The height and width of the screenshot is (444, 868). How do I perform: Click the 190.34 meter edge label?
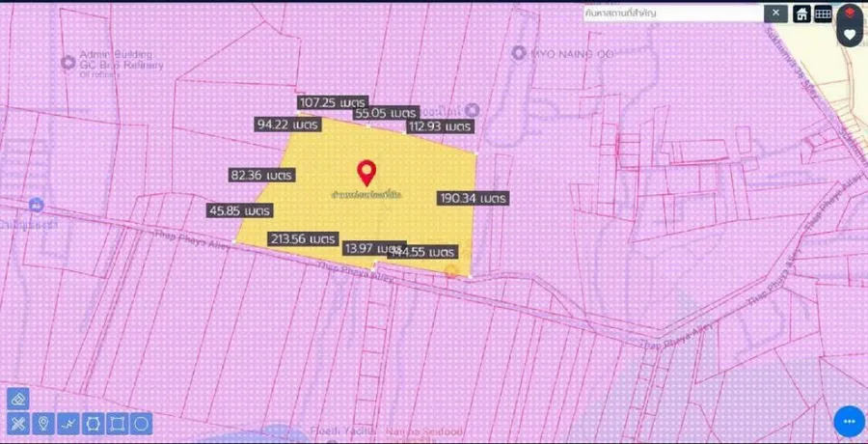point(473,198)
